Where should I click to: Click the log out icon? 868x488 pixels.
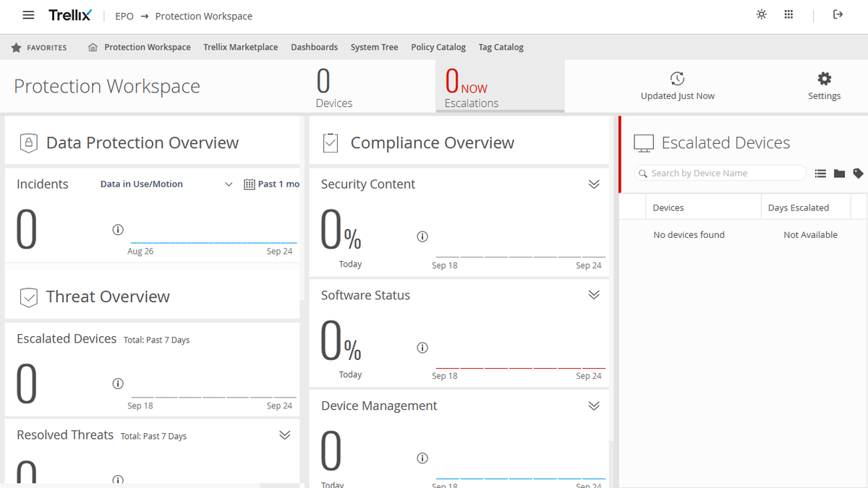[838, 14]
